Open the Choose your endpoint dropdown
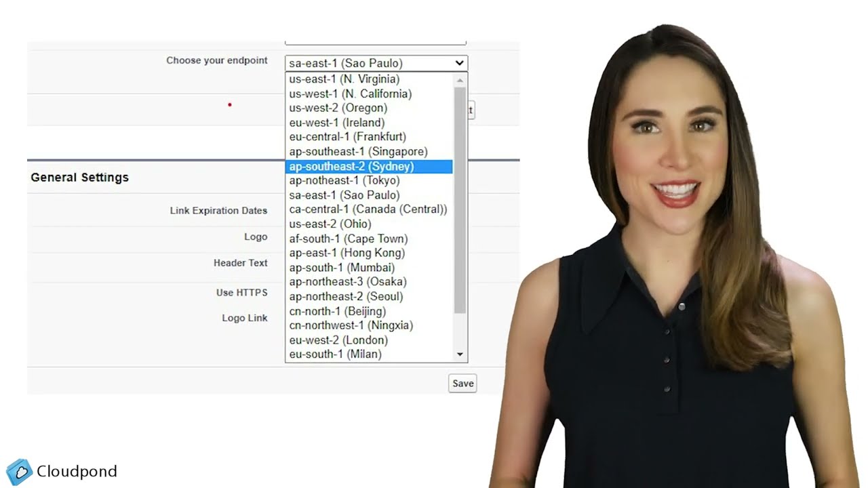868x488 pixels. 376,63
